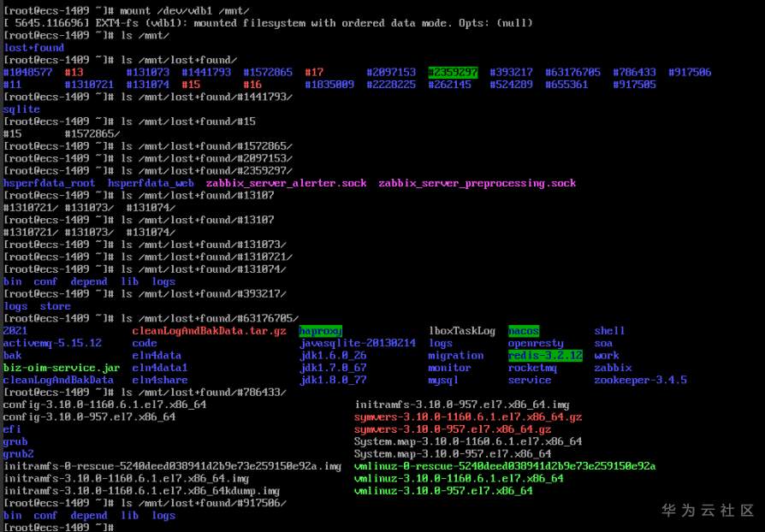765x532 pixels.
Task: Select the #655361 directory entry
Action: click(566, 85)
